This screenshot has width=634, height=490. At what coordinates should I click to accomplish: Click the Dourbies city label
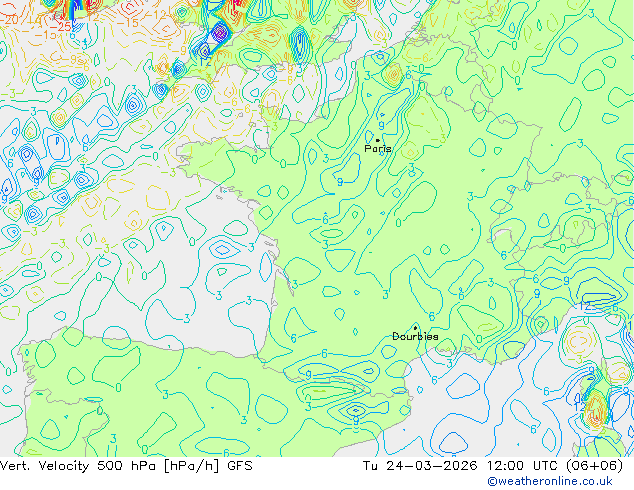(415, 336)
